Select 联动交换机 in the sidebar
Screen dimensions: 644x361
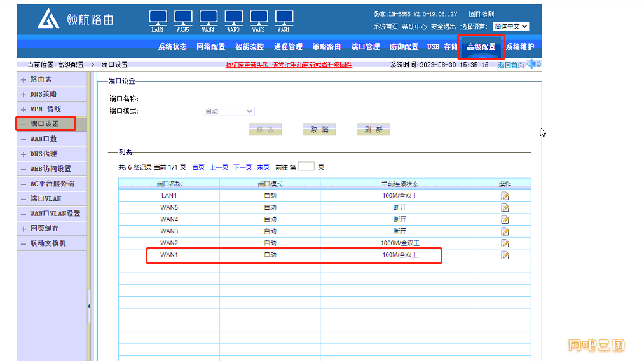tap(48, 243)
